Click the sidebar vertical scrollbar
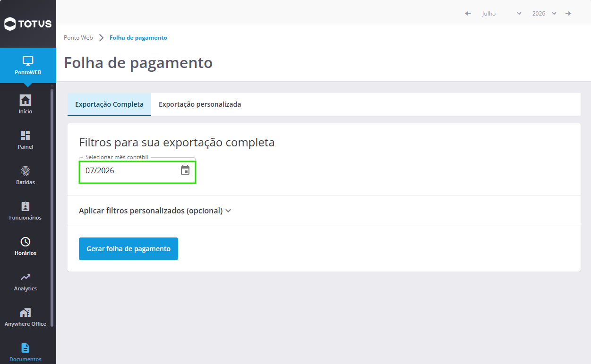This screenshot has height=364, width=591. click(x=52, y=208)
